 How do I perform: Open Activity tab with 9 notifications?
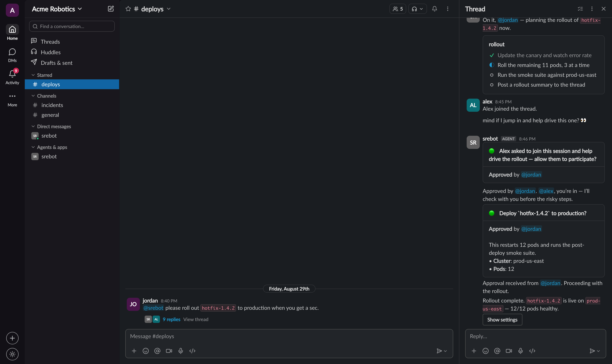(x=12, y=77)
